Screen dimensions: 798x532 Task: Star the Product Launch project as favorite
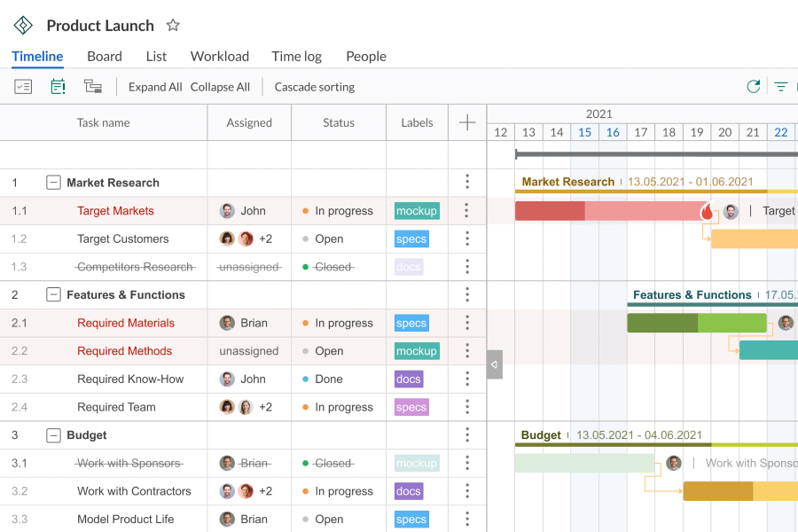coord(173,25)
